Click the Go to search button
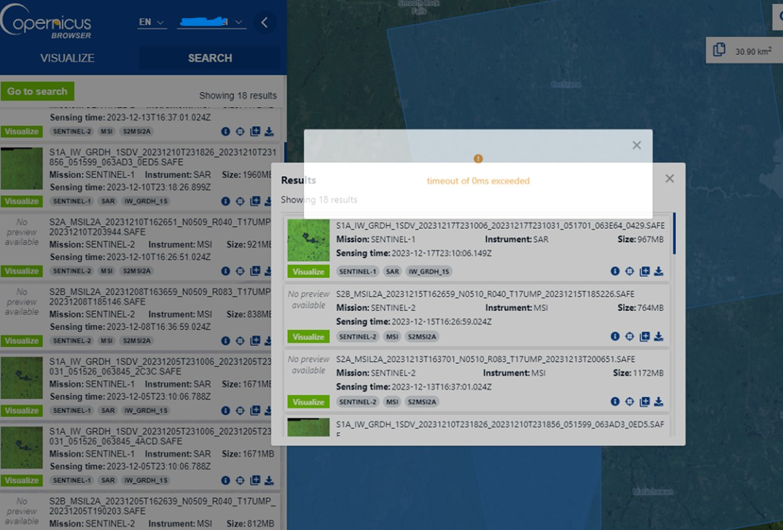 37,91
